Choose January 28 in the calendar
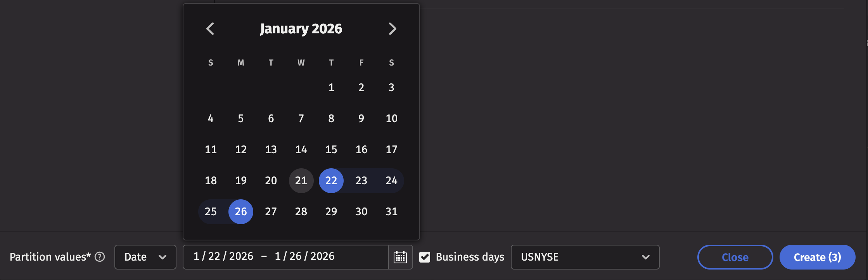 [x=301, y=212]
